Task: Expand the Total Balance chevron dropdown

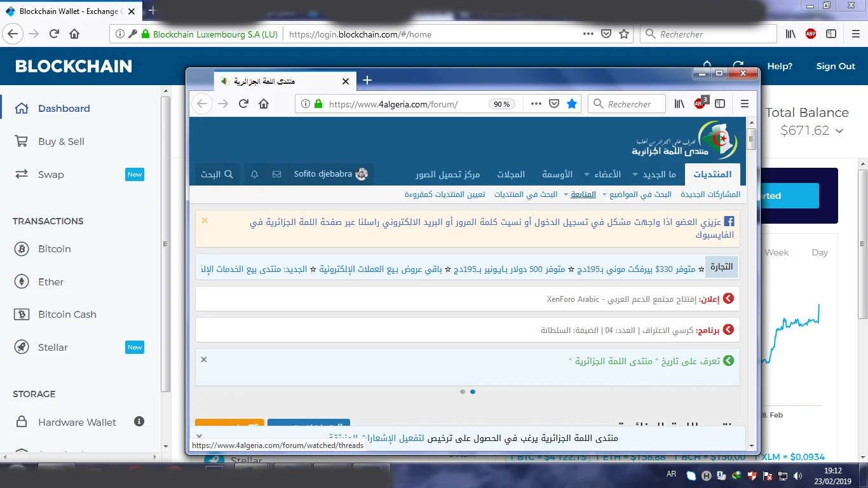Action: tap(839, 131)
